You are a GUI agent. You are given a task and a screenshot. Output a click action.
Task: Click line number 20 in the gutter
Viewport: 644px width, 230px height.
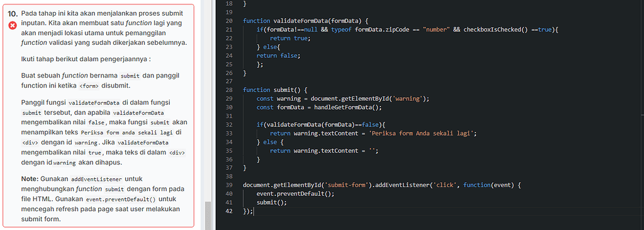tap(229, 21)
